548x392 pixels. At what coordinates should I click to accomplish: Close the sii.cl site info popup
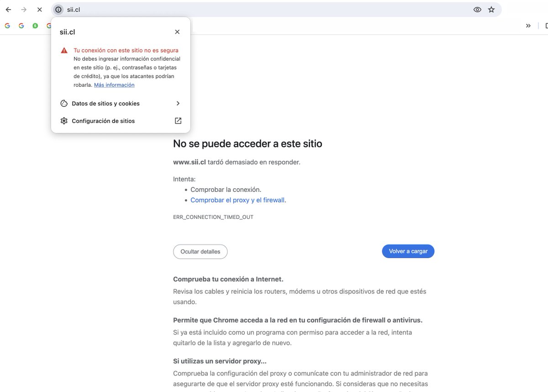click(177, 32)
